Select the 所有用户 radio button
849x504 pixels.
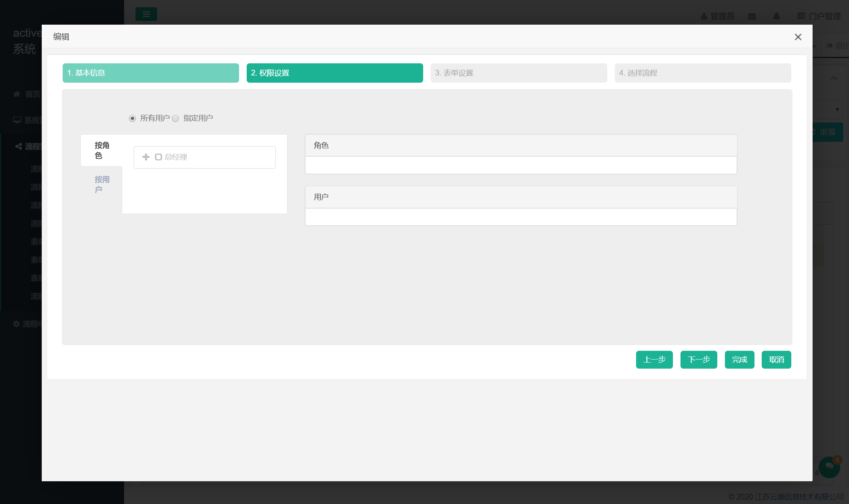132,118
